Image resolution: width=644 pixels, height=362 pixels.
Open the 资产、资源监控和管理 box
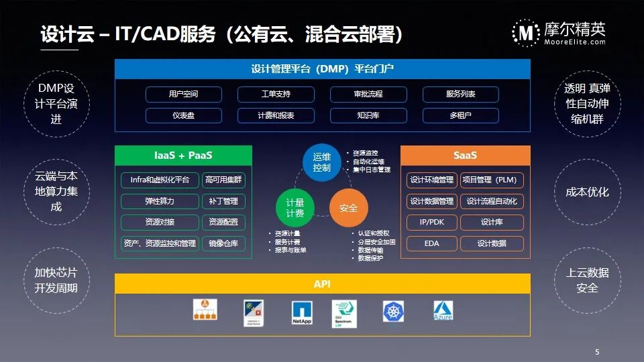(160, 244)
